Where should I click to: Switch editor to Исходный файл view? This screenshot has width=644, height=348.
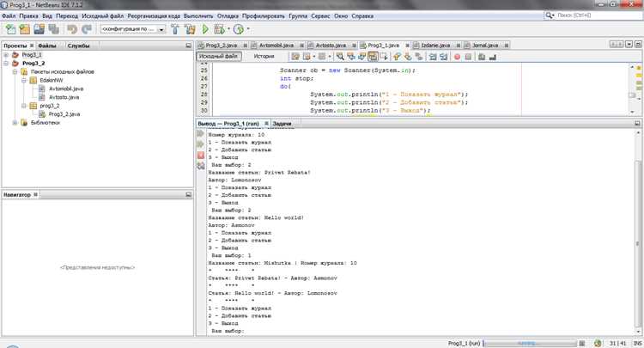point(218,57)
